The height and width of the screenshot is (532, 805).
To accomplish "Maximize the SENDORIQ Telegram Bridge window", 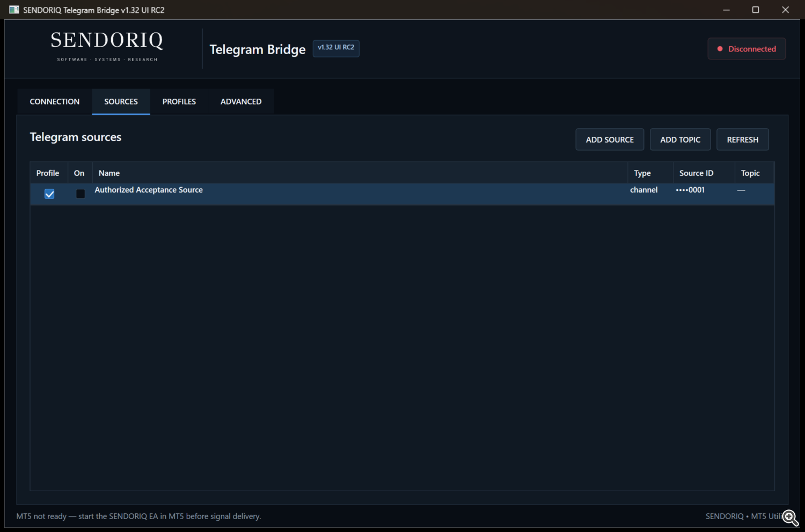I will (756, 10).
